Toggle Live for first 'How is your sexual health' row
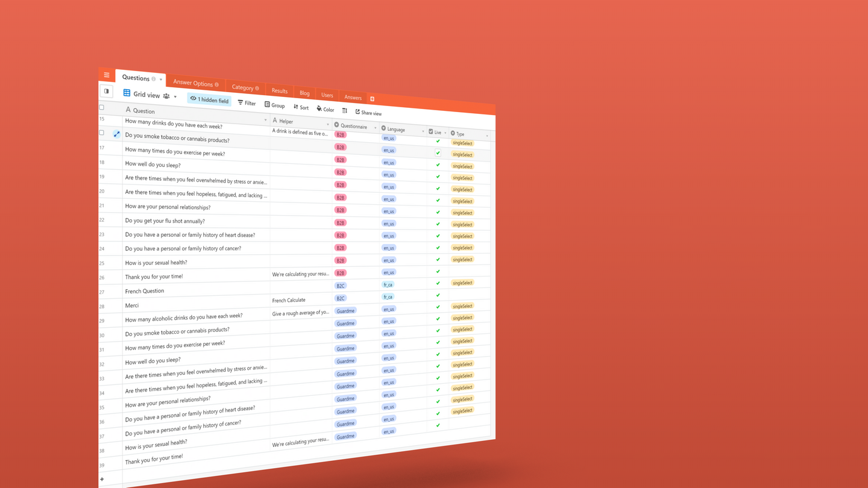The image size is (868, 488). [x=438, y=259]
